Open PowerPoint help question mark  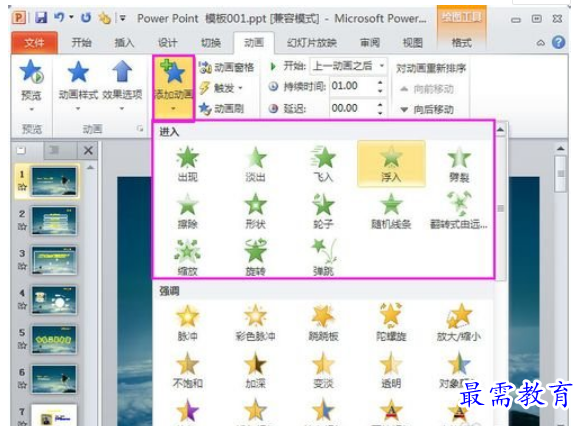[558, 43]
